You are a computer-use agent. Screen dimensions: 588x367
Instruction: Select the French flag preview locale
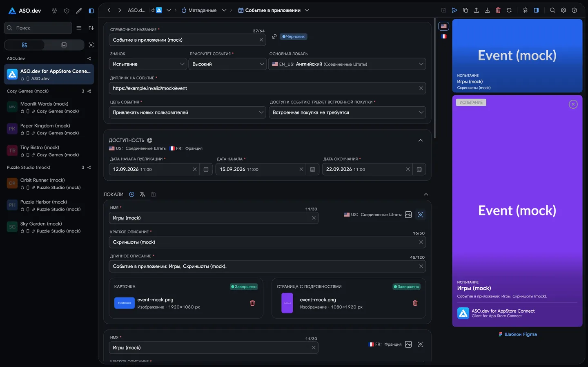[x=444, y=36]
